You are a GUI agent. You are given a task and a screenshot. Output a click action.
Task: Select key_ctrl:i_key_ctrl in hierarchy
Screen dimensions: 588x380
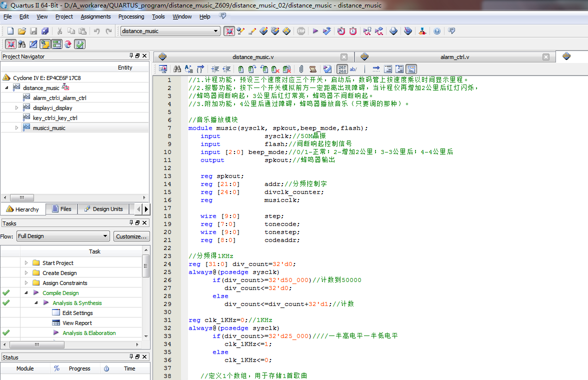[55, 118]
